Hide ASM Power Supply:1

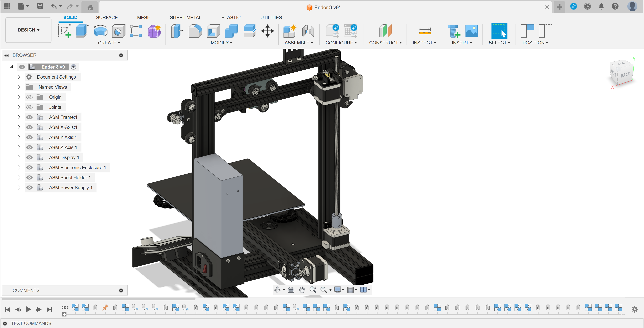29,187
